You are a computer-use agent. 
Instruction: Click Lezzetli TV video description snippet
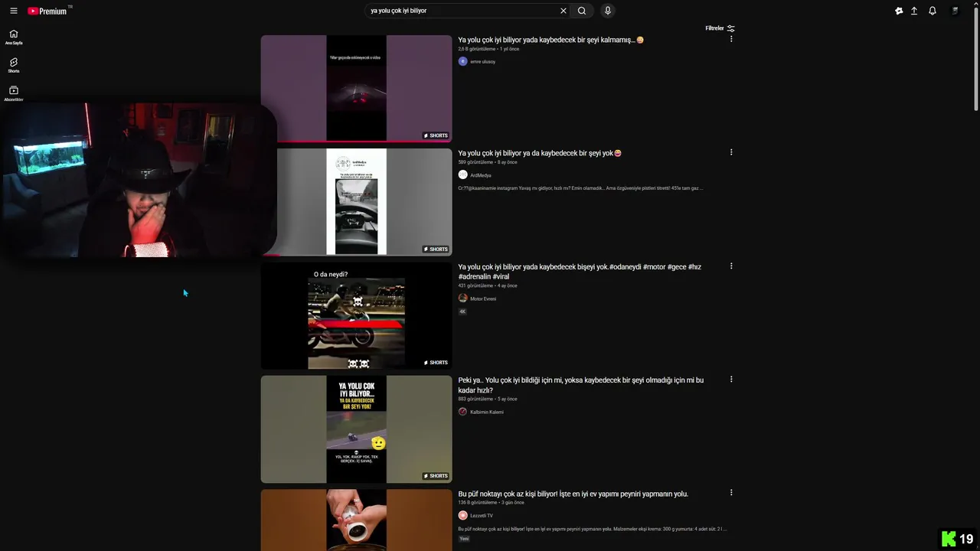coord(592,529)
